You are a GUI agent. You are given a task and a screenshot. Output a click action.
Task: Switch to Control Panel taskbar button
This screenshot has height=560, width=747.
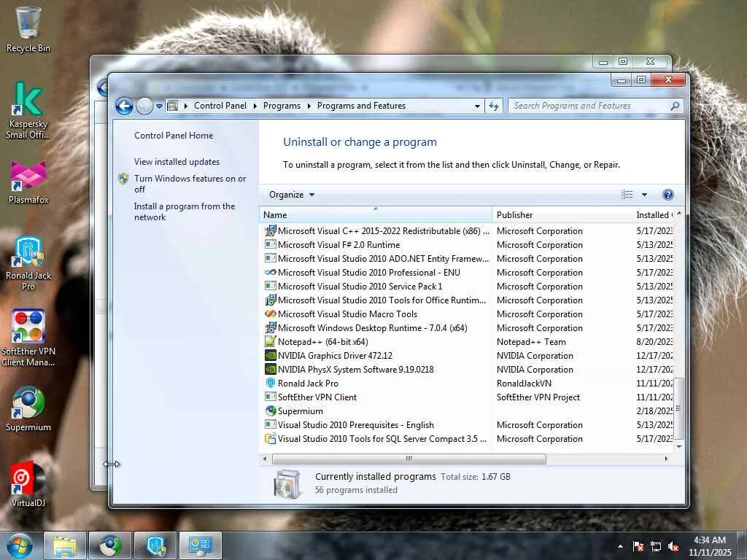201,545
